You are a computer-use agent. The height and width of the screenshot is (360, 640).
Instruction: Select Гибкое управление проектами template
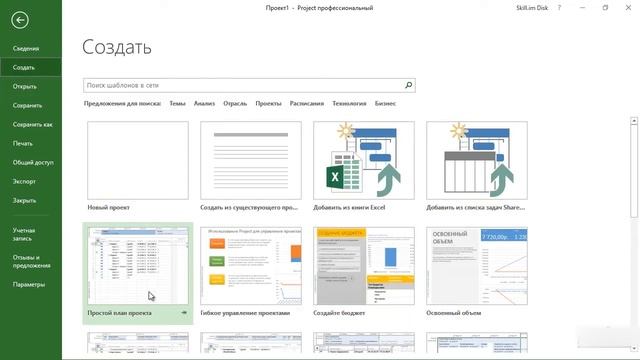[251, 266]
